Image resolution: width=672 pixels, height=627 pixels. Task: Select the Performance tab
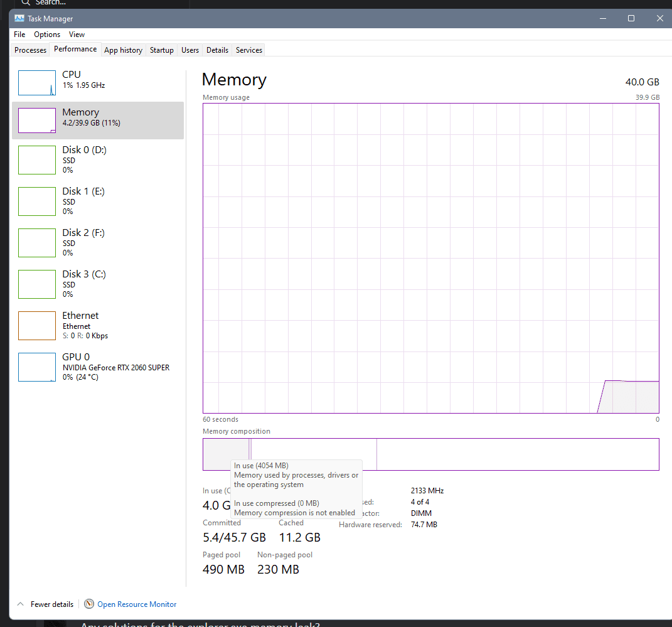coord(75,50)
